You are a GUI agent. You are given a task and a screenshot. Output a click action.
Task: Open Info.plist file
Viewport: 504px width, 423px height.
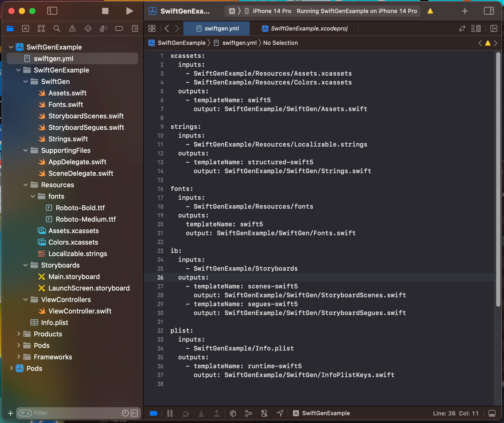click(x=72, y=323)
